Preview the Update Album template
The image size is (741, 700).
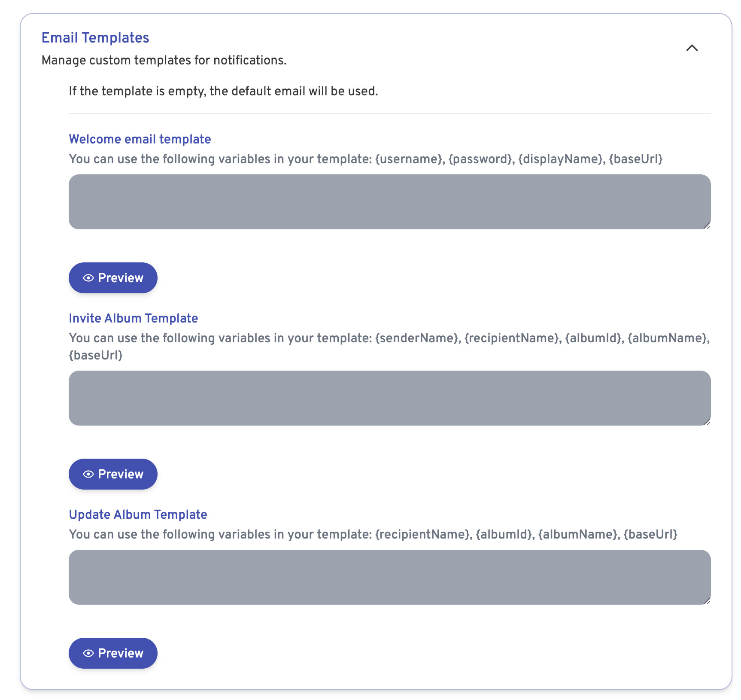pos(113,653)
